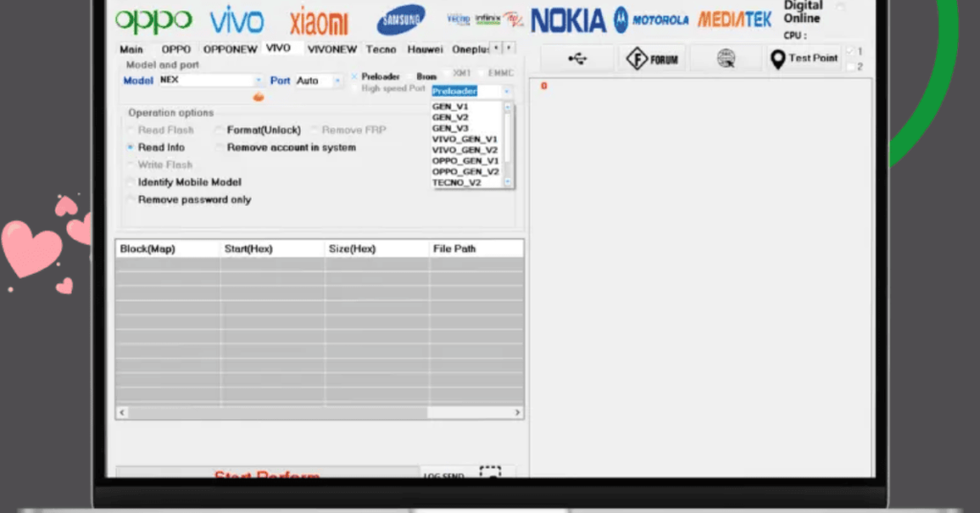The height and width of the screenshot is (513, 980).
Task: Click the table's horizontal scroll right arrow
Action: coord(518,413)
